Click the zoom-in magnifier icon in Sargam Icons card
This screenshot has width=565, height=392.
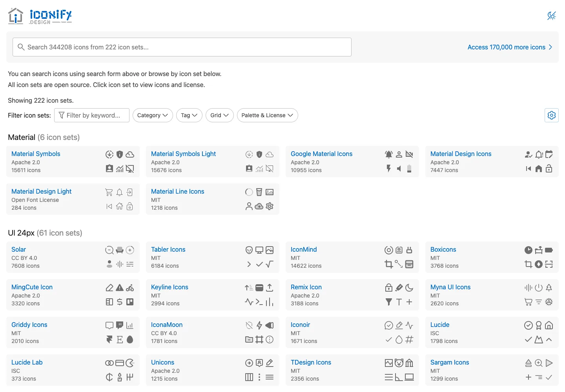(x=539, y=363)
